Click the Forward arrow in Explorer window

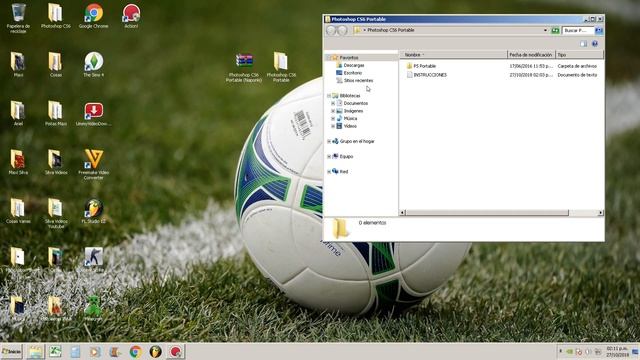(342, 30)
